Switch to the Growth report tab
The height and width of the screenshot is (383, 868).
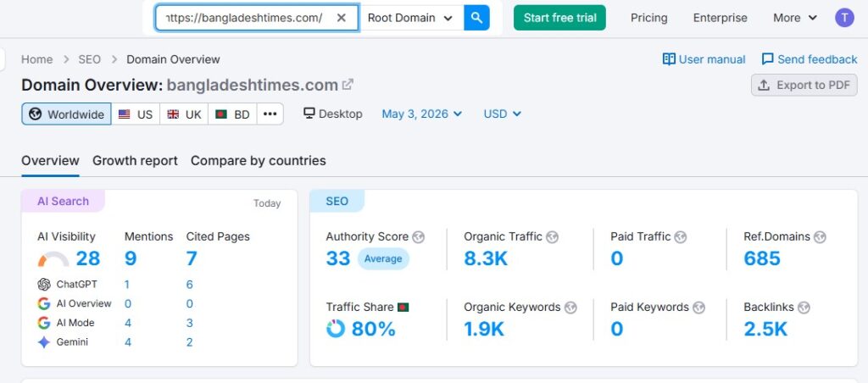135,160
